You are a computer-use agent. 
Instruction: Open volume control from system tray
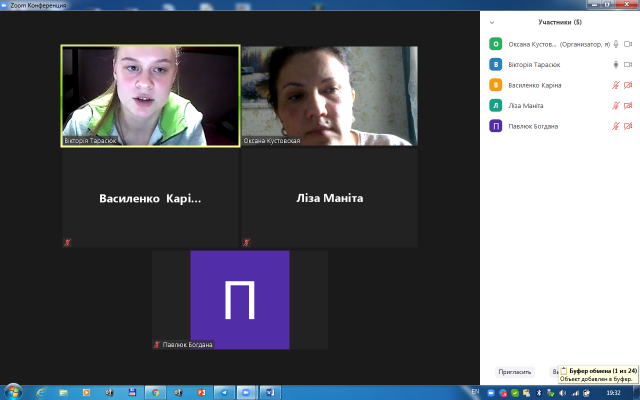tap(562, 393)
